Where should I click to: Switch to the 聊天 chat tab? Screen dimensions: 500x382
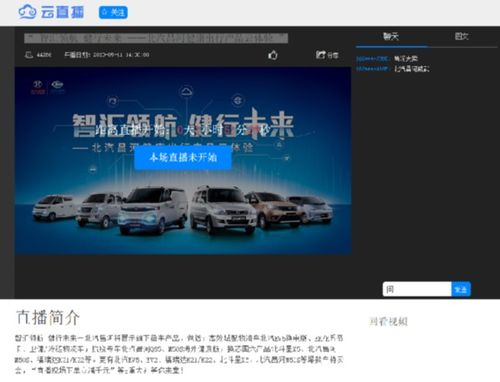391,36
